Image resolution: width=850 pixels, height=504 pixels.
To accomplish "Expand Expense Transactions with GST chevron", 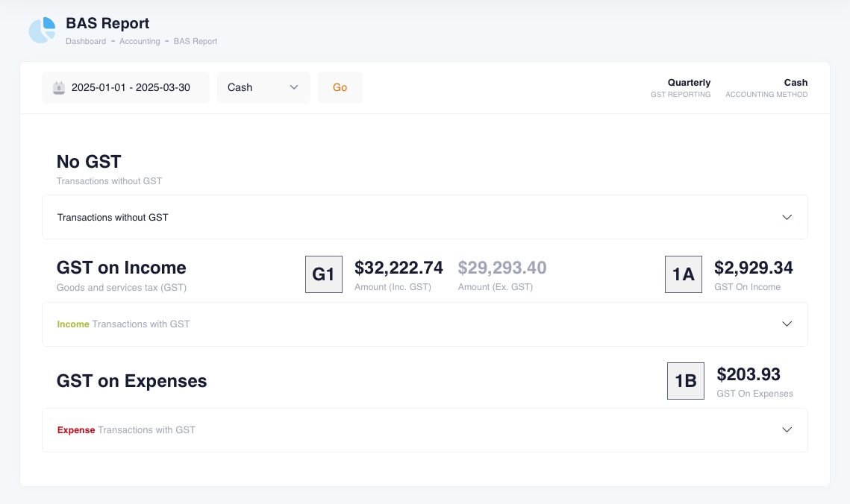I will (787, 430).
